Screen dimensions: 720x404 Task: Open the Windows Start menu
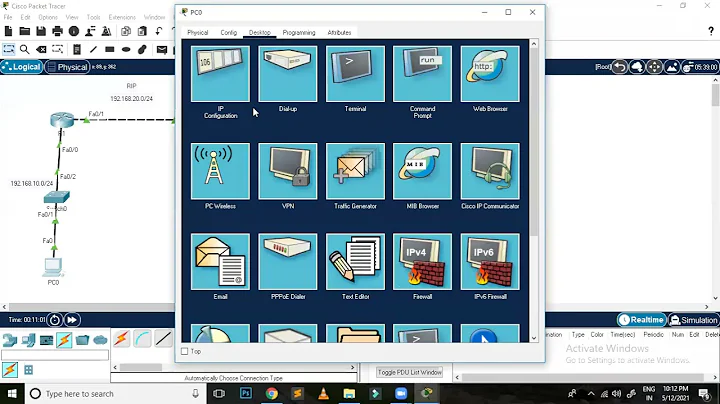tap(12, 394)
